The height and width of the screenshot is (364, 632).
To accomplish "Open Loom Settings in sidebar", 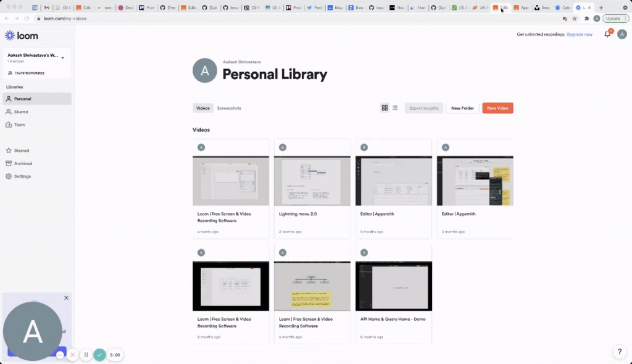I will (x=36, y=176).
